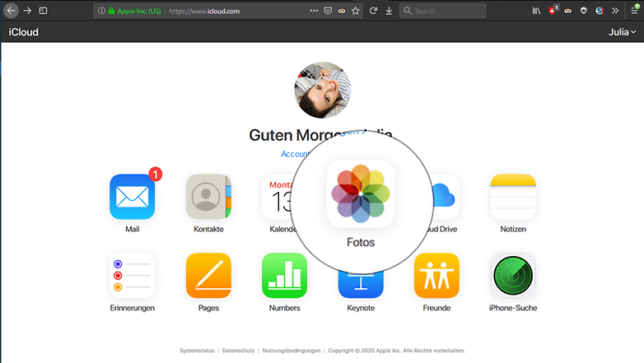Image resolution: width=644 pixels, height=363 pixels.
Task: Click the profile photo avatar
Action: 323,90
